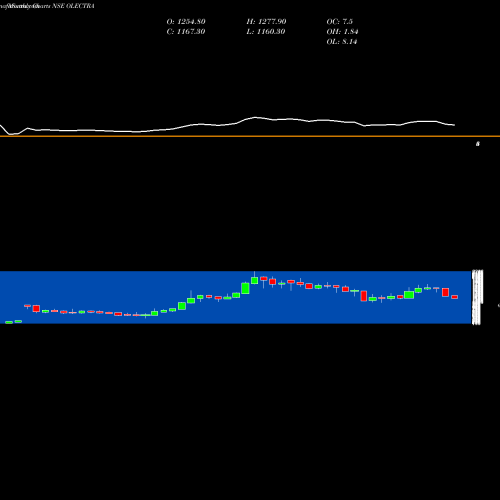Screen dimensions: 500x500
Task: Click the 'OC: 7.5' value
Action: [x=340, y=22]
